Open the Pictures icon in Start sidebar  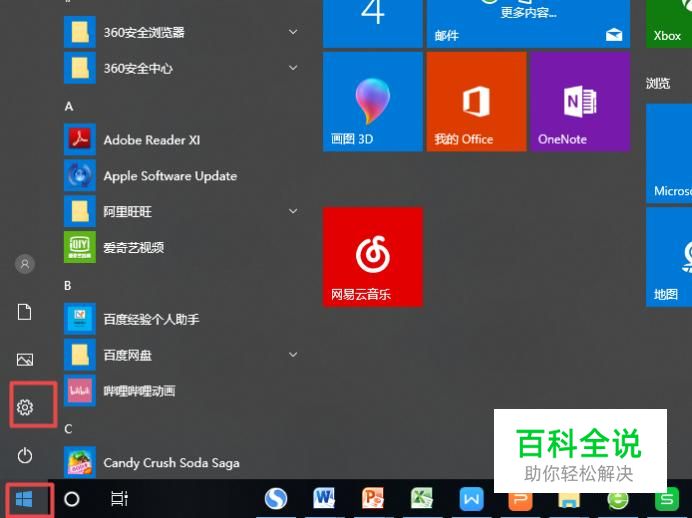tap(25, 360)
